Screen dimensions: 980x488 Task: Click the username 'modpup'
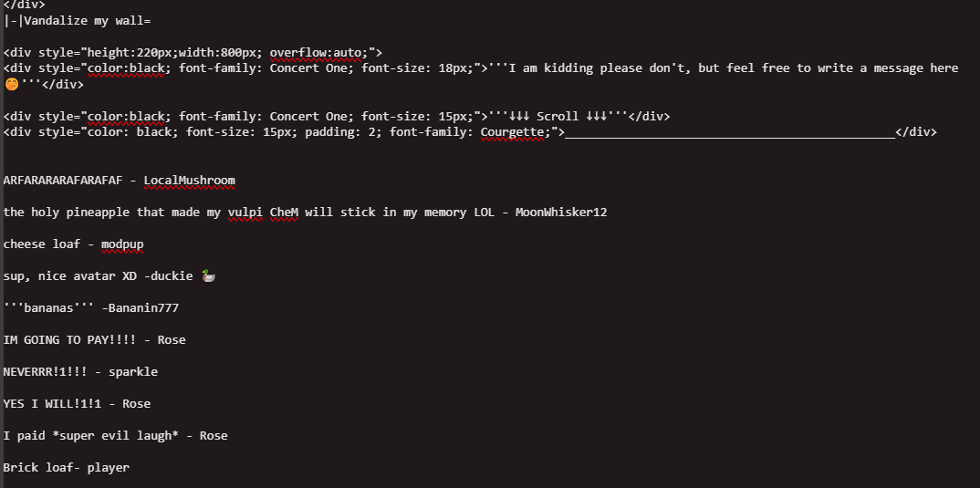122,244
